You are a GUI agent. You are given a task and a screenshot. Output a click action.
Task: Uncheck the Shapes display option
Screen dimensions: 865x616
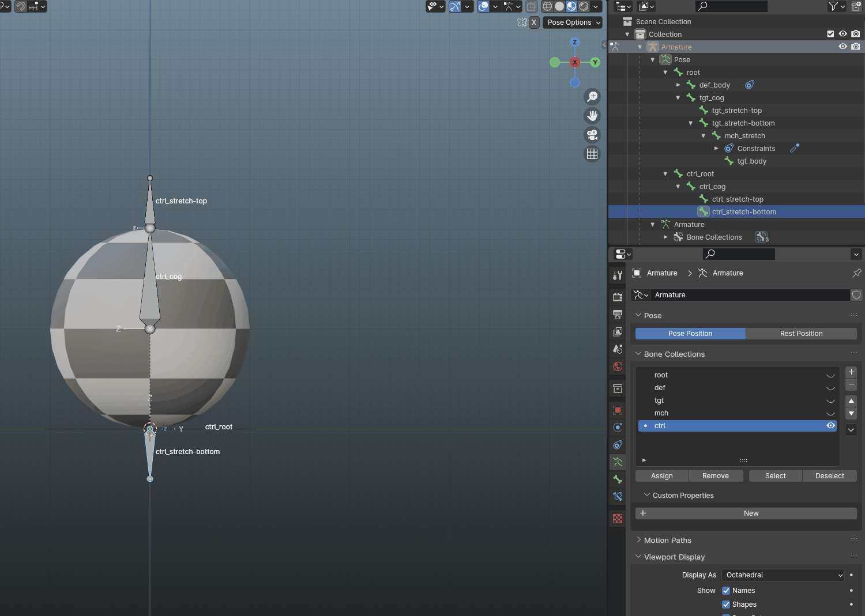(726, 604)
